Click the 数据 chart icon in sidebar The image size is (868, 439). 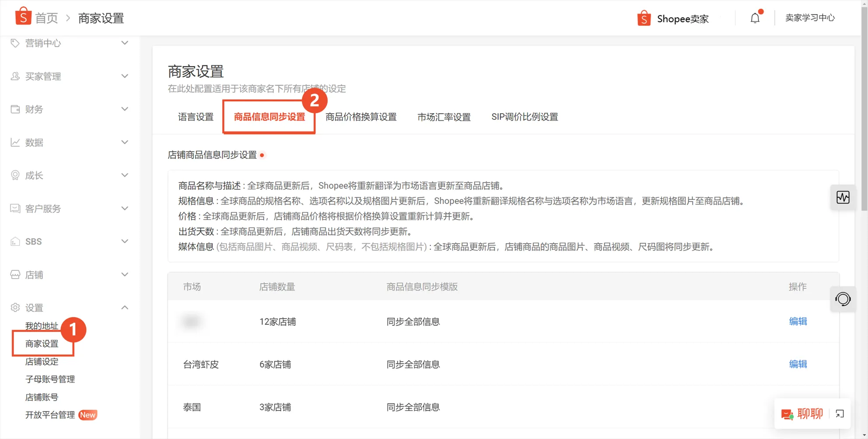click(x=14, y=142)
